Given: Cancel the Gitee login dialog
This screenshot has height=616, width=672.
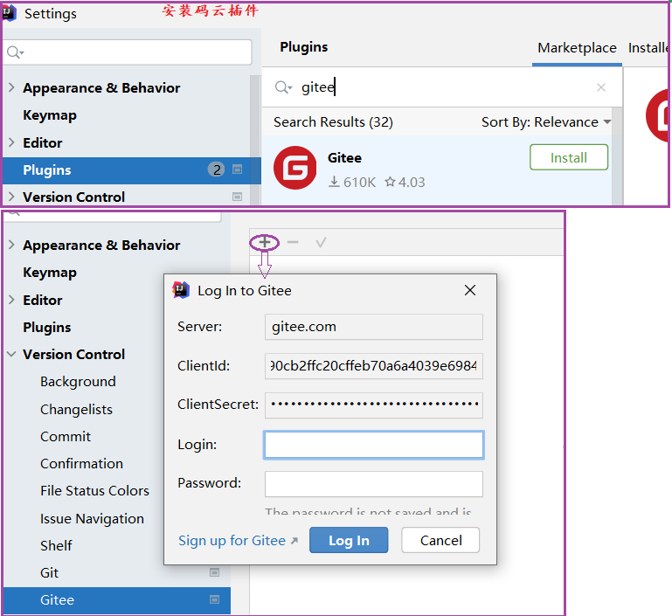Looking at the screenshot, I should pyautogui.click(x=440, y=540).
